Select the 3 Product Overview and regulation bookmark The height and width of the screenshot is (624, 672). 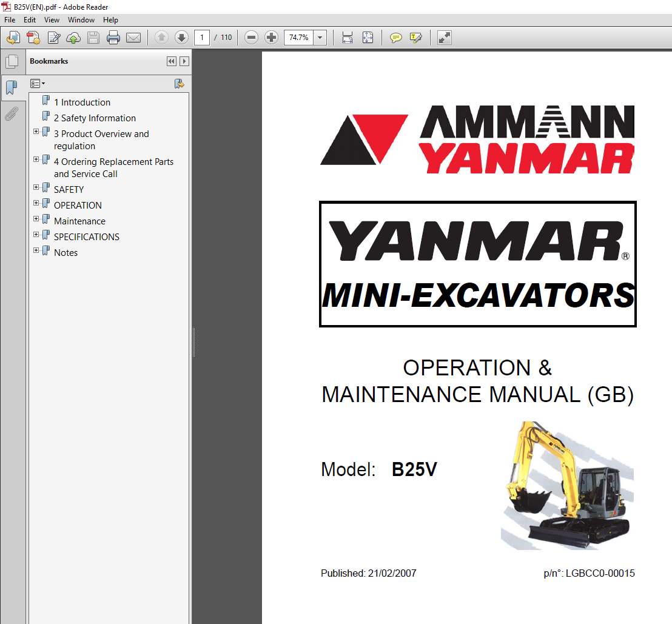tap(101, 140)
